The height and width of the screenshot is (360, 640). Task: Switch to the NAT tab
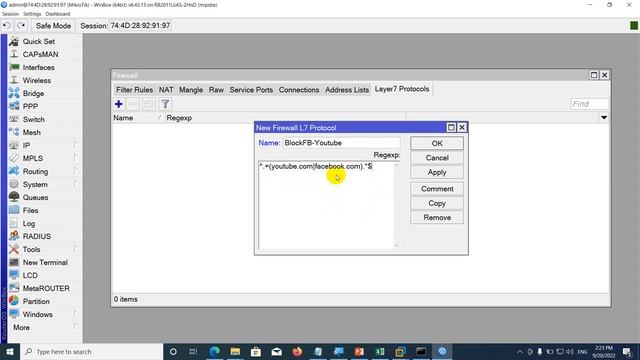(x=166, y=90)
